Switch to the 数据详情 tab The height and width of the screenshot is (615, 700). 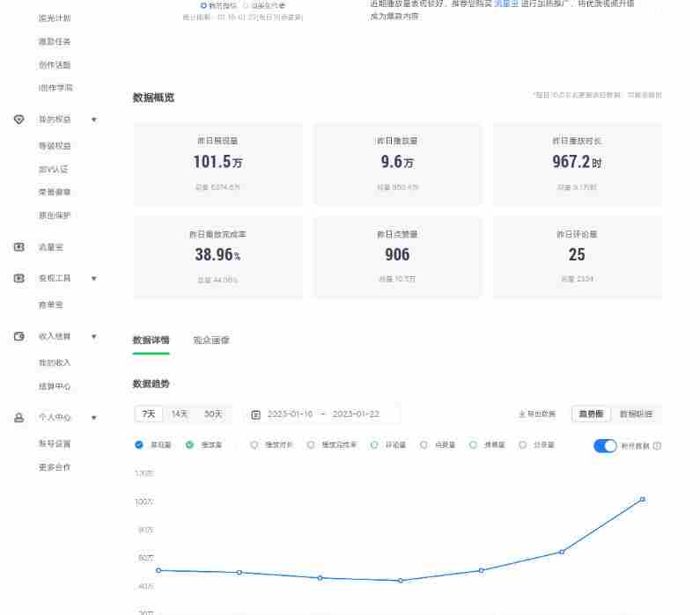[x=151, y=340]
